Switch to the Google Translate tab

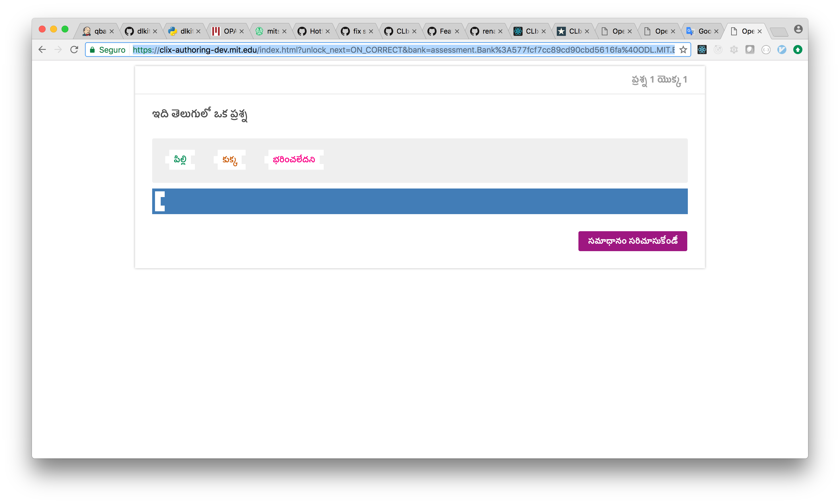(702, 31)
